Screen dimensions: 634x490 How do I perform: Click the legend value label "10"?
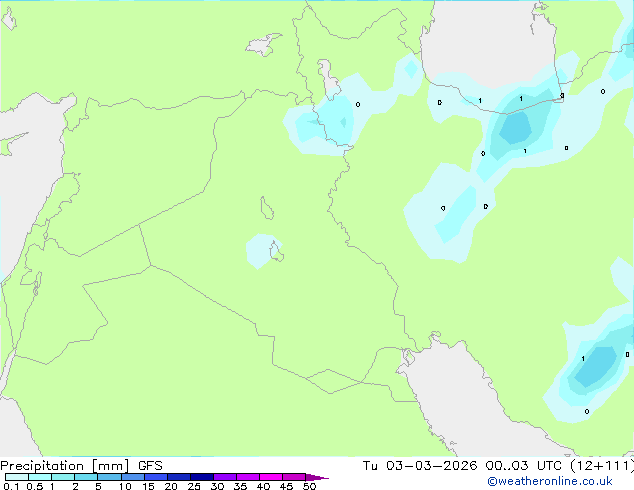125,486
